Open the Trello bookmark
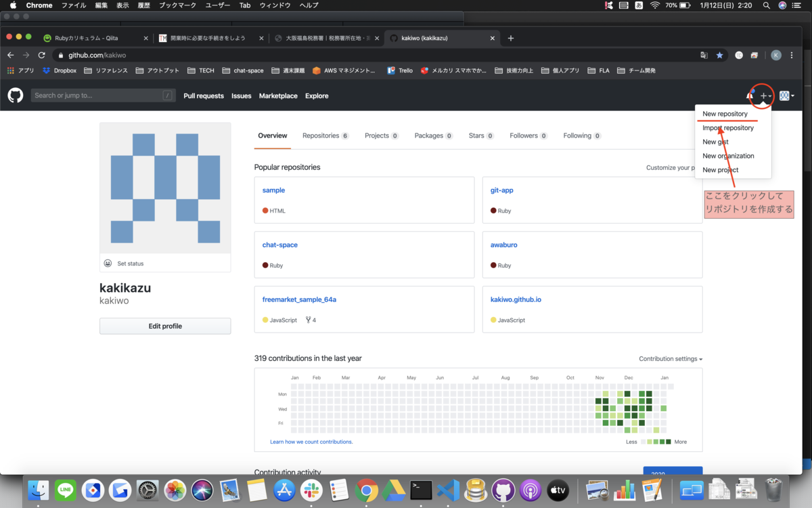The height and width of the screenshot is (508, 812). pyautogui.click(x=400, y=70)
